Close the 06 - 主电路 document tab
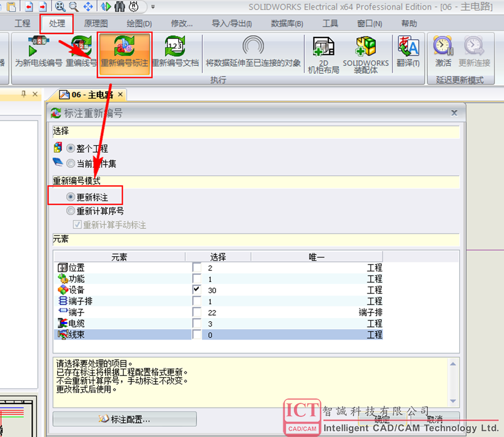Viewport: 504px width, 437px height. point(120,95)
